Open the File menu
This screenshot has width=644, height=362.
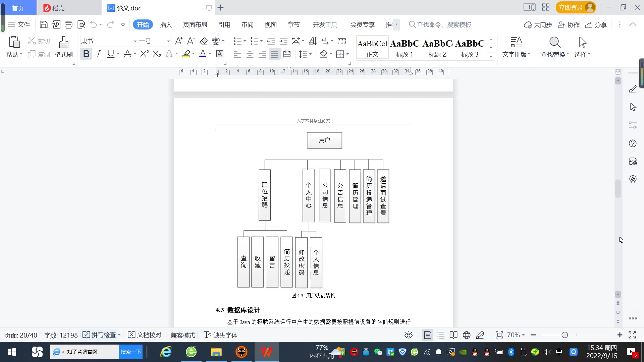click(19, 24)
